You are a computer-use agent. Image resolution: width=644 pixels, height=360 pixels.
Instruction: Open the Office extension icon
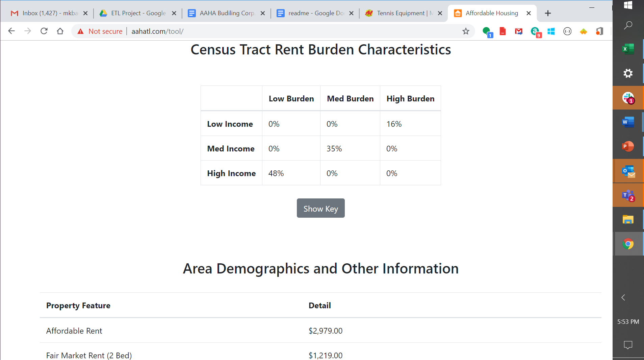coord(599,31)
